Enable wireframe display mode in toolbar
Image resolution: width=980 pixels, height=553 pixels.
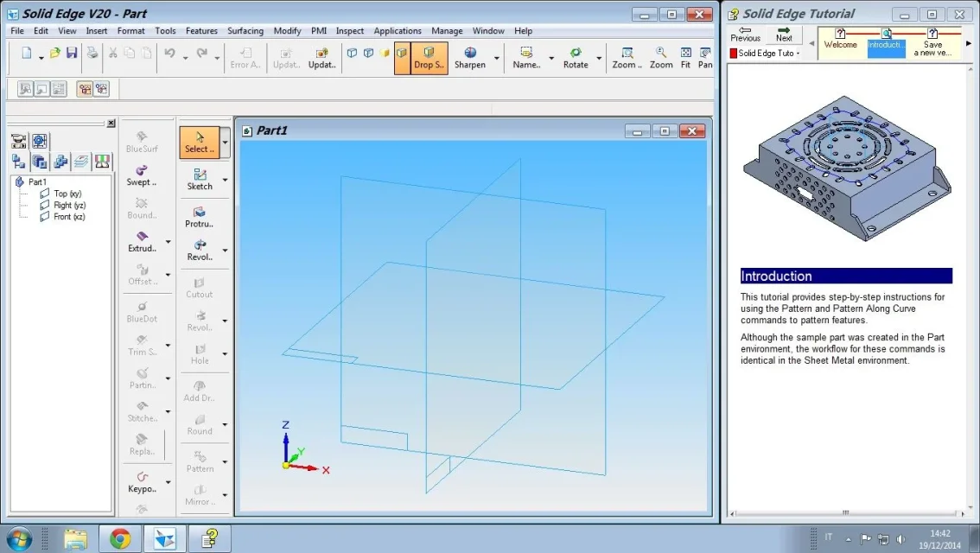coord(353,54)
